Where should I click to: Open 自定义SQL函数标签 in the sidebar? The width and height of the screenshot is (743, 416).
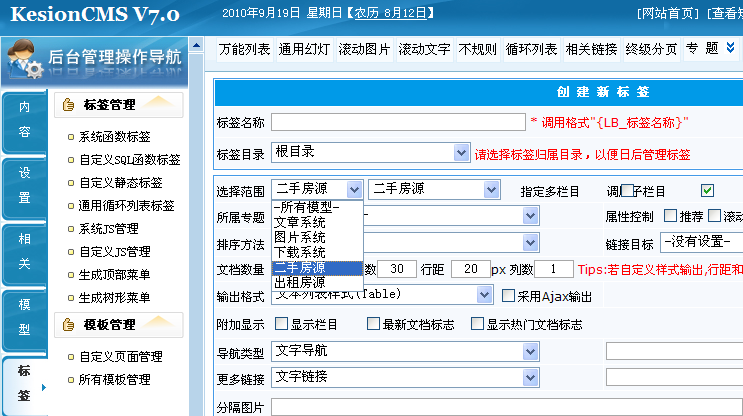click(x=130, y=159)
